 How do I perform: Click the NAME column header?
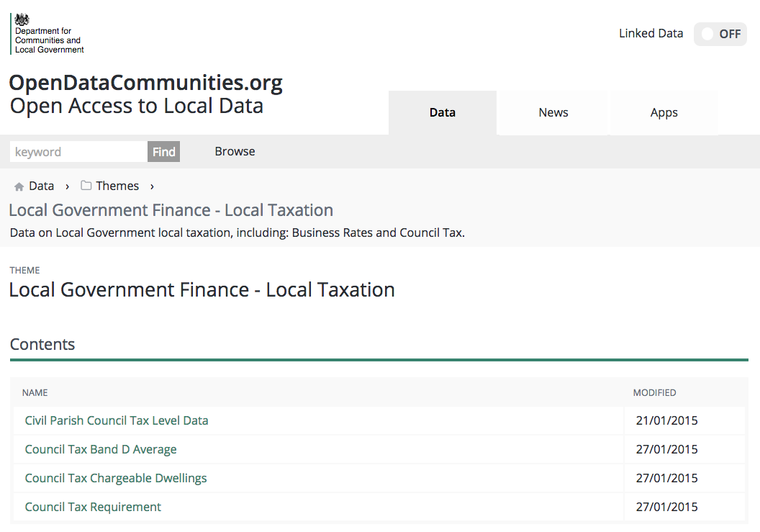pyautogui.click(x=35, y=393)
